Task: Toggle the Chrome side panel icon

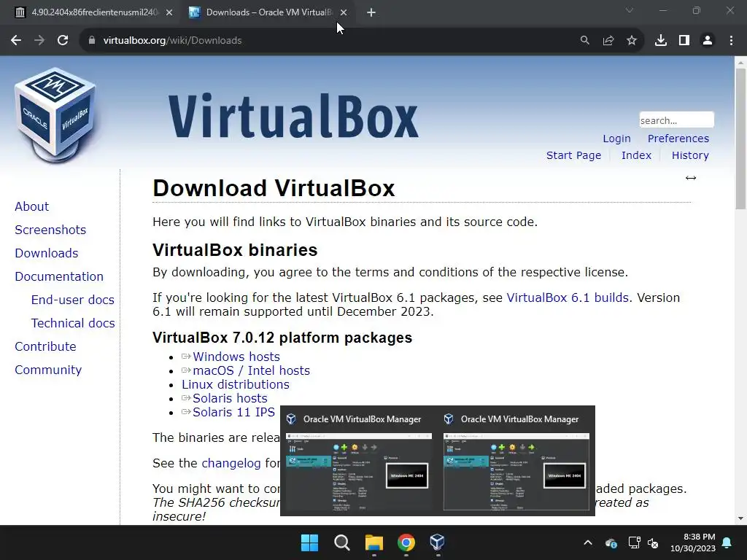Action: pyautogui.click(x=684, y=41)
